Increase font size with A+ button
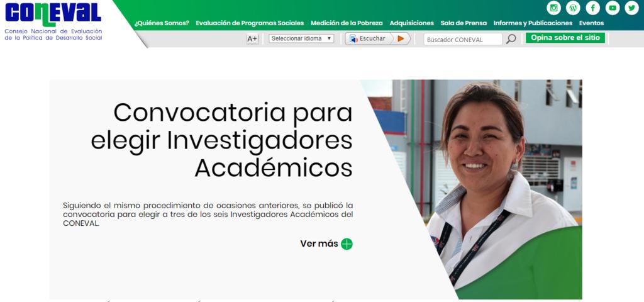The width and height of the screenshot is (644, 302). [x=252, y=38]
